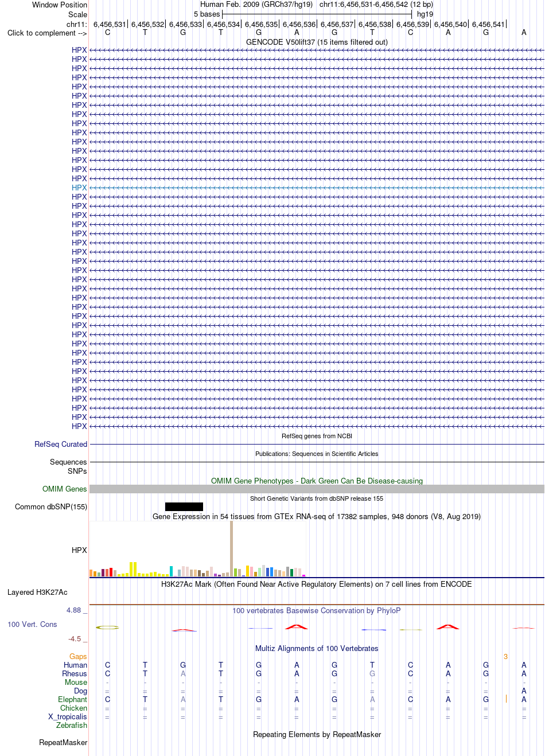Click the orange insertion bar in Elephant row

pos(506,699)
